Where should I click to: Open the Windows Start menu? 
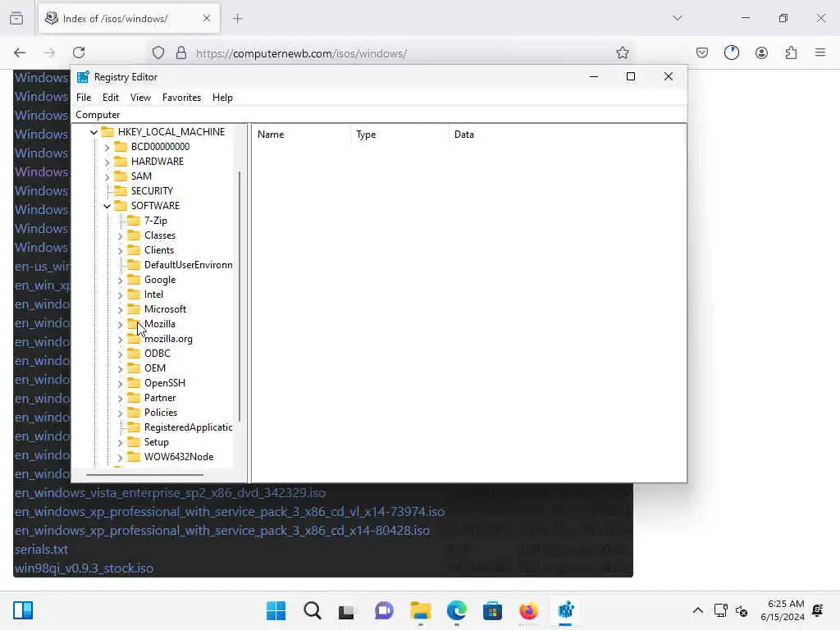coord(276,610)
